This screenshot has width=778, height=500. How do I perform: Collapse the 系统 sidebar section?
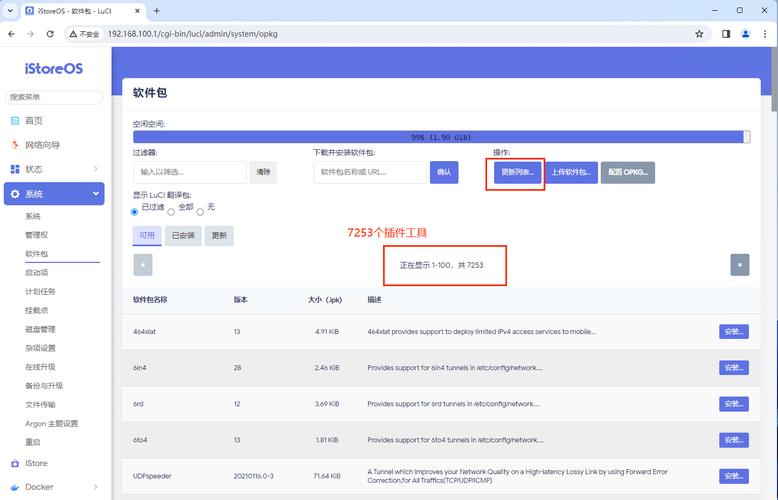pos(95,193)
